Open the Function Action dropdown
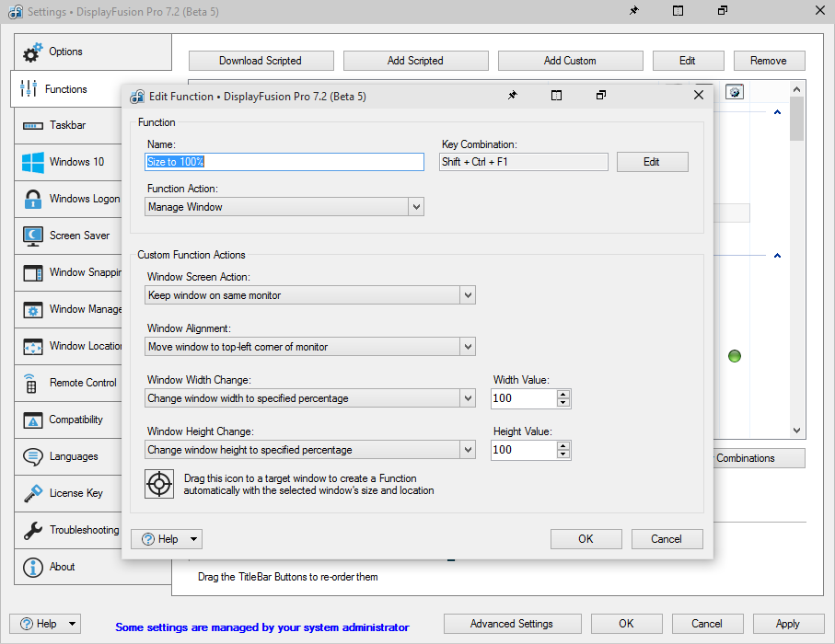 (285, 207)
